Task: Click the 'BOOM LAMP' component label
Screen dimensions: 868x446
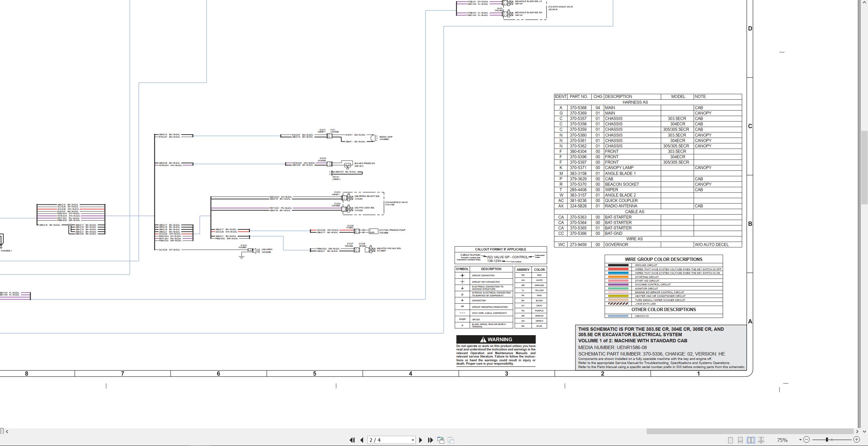Action: tap(386, 137)
